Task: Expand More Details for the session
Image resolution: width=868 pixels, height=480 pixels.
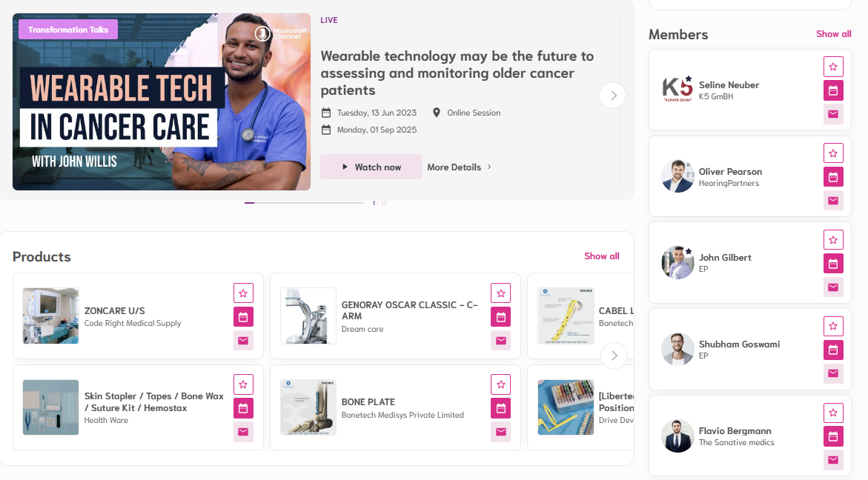Action: [x=459, y=167]
